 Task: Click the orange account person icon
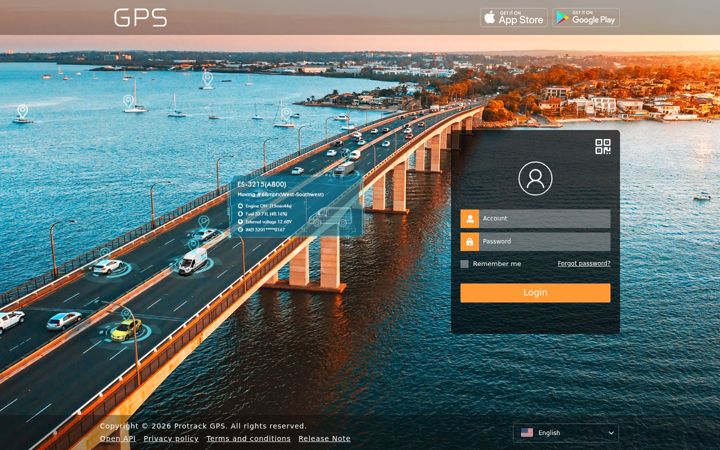tap(470, 219)
